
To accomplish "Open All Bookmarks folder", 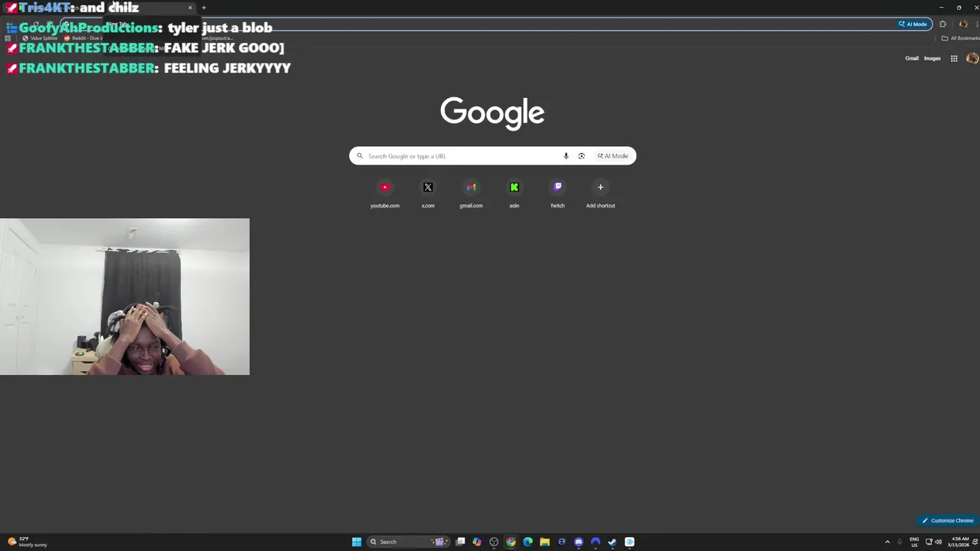I will tap(960, 38).
